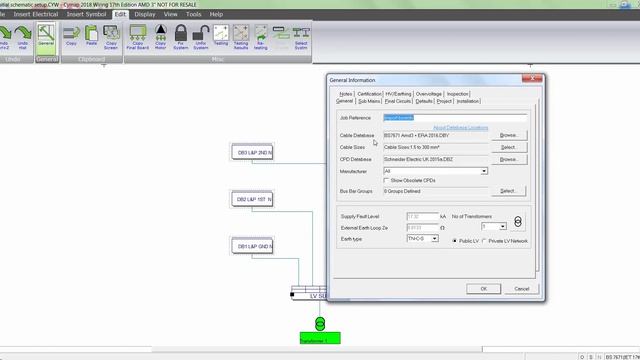
Task: Select the DB1 L&P GND board symbol
Action: [x=252, y=246]
